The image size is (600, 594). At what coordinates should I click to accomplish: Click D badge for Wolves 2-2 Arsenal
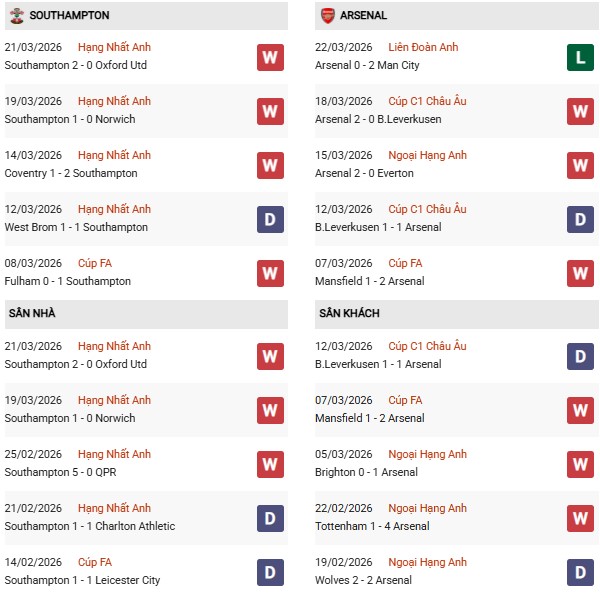click(580, 572)
